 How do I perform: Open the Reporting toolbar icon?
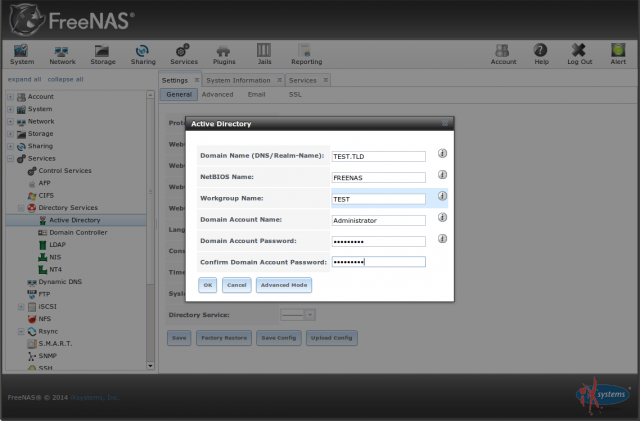[306, 54]
